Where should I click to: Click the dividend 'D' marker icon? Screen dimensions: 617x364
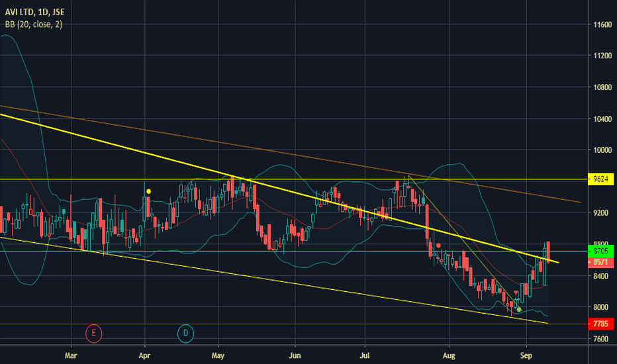tap(185, 334)
